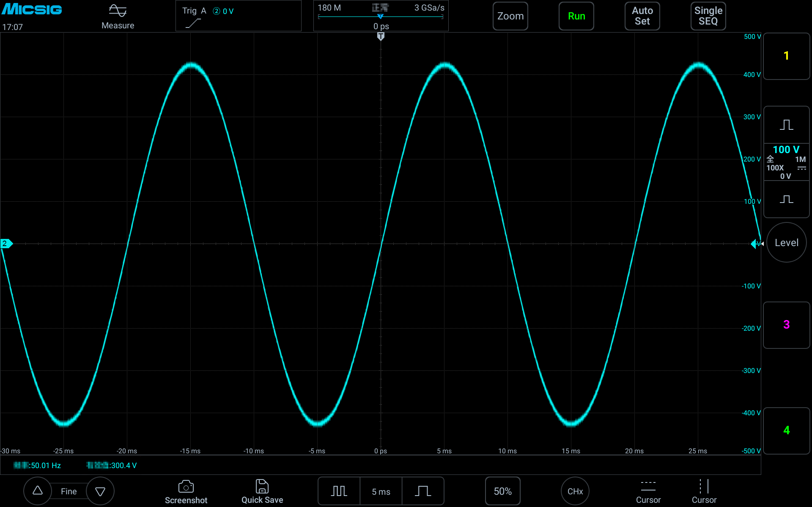Open the 5 ms timebase setting
Screen dimensions: 812x507
point(380,491)
